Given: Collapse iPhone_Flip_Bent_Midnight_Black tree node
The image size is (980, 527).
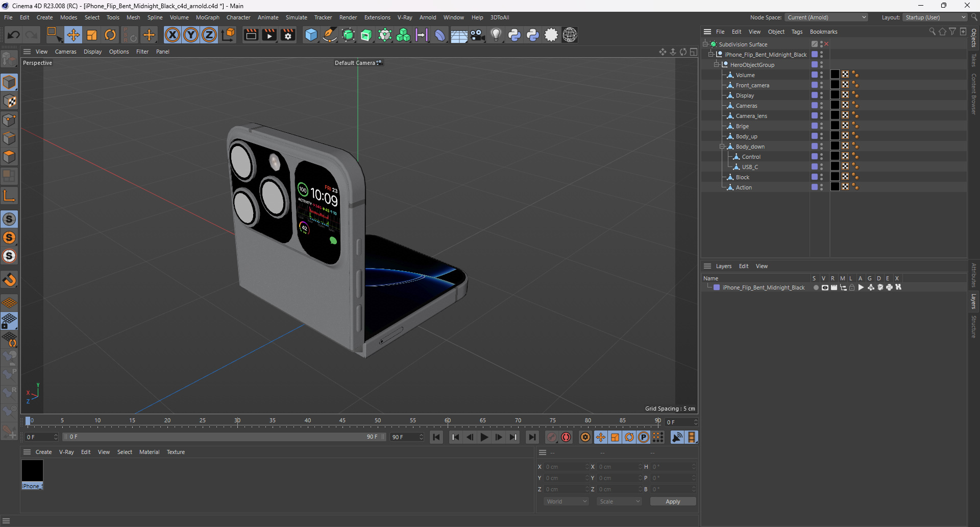Looking at the screenshot, I should click(x=711, y=54).
